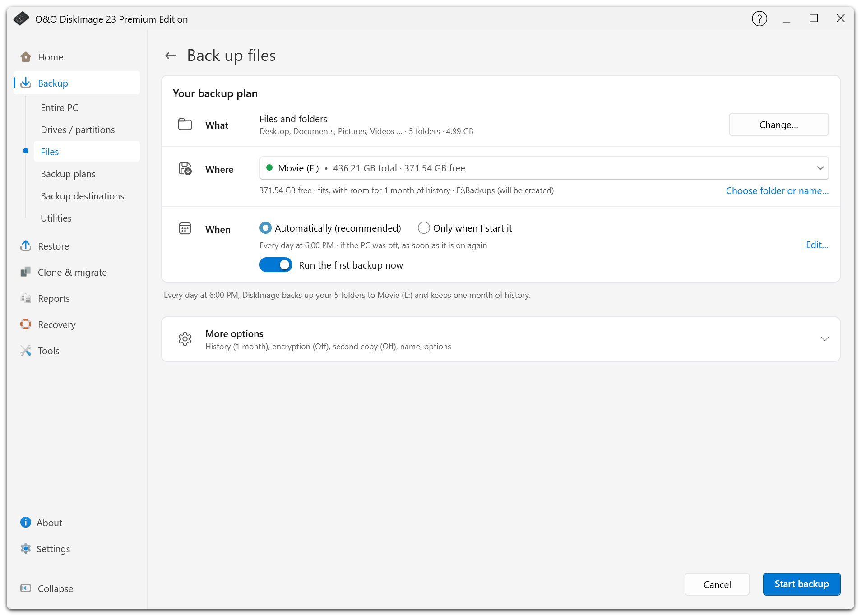Click the Cancel button
Image resolution: width=861 pixels, height=616 pixels.
717,584
